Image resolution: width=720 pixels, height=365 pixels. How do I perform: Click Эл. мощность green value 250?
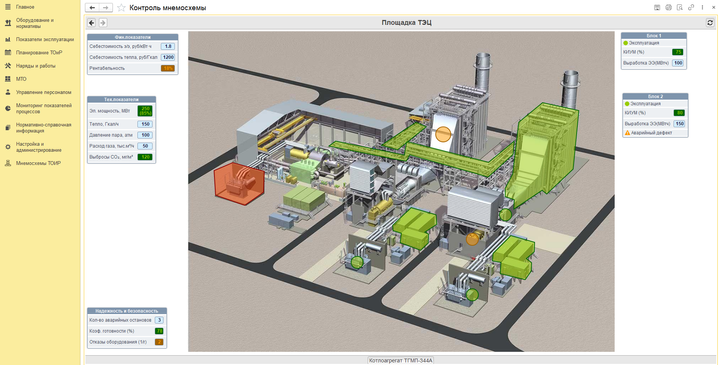coord(145,111)
